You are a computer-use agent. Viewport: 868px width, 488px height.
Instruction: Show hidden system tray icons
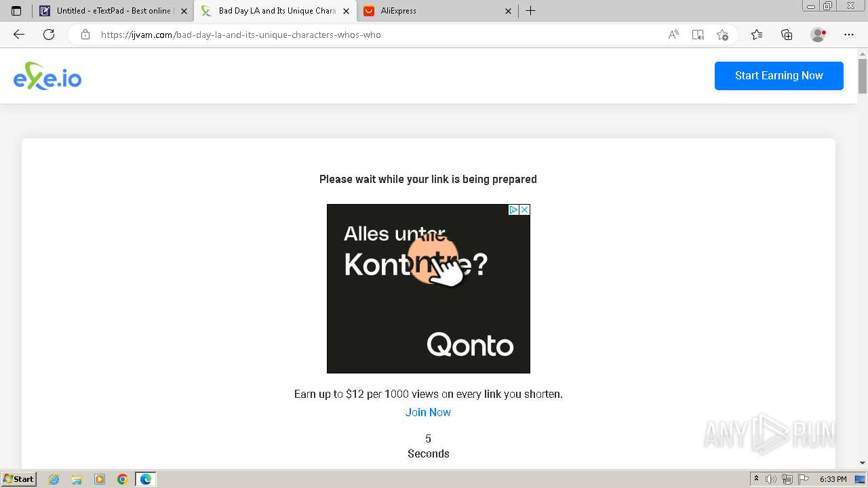tap(756, 479)
